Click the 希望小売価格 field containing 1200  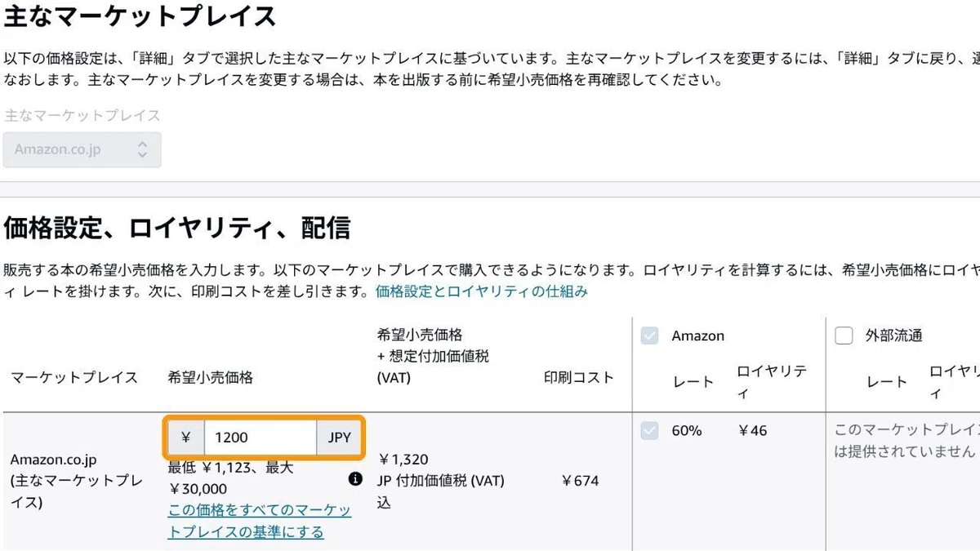[x=261, y=438]
